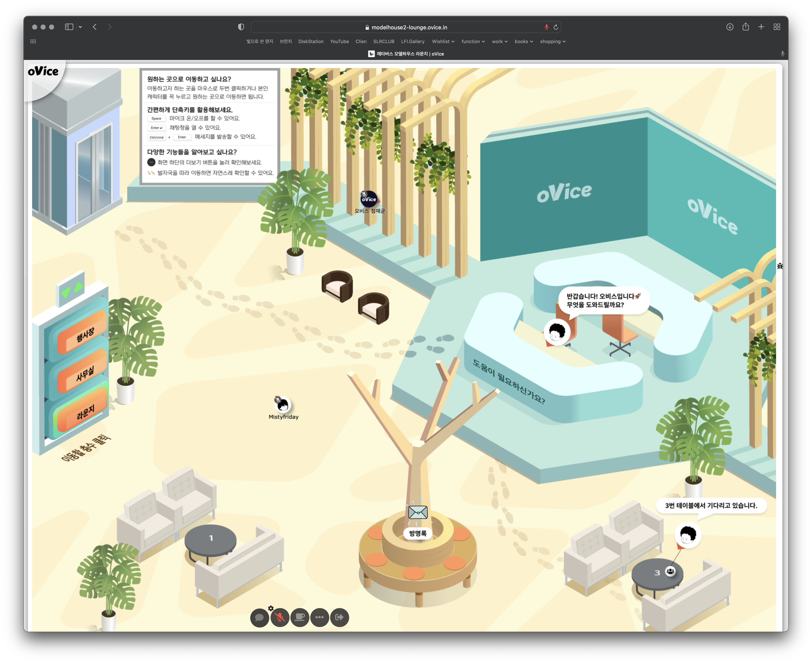Click the Mistyfriday avatar

tap(283, 405)
